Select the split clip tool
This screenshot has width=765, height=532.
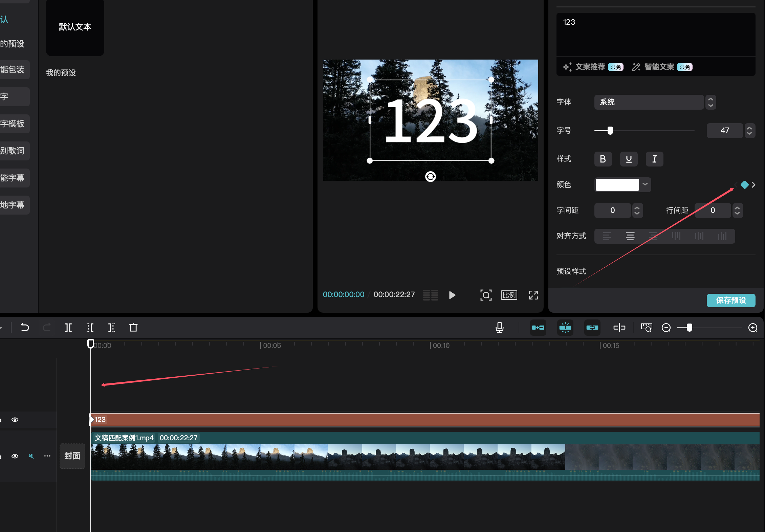click(68, 328)
